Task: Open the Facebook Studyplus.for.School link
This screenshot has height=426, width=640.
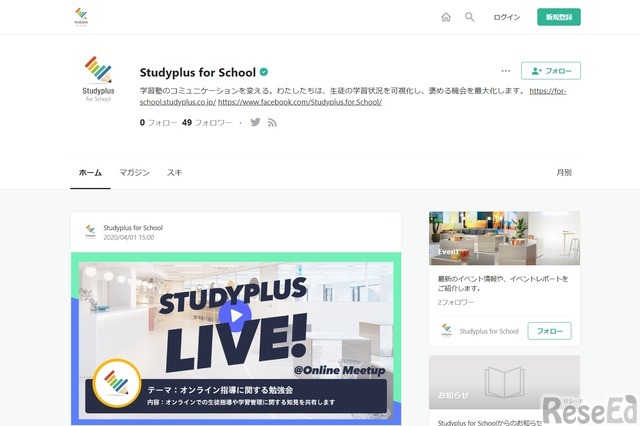Action: pyautogui.click(x=300, y=102)
